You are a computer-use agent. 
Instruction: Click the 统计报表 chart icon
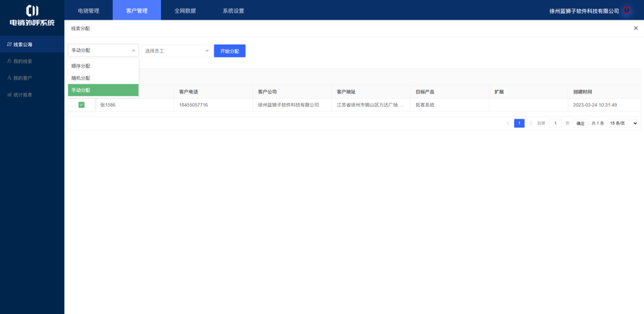[x=9, y=95]
